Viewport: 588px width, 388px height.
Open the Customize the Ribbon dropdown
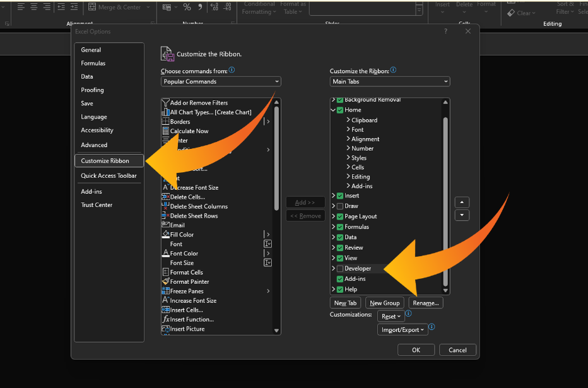click(389, 81)
